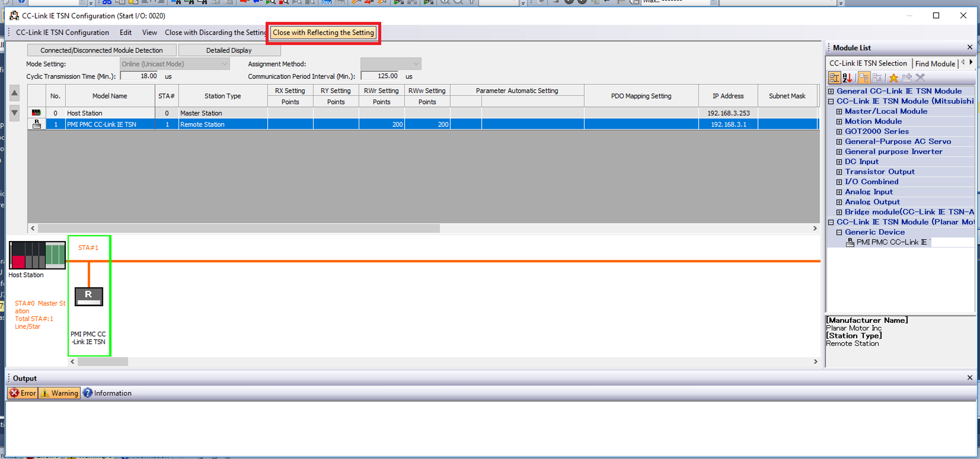Image resolution: width=980 pixels, height=459 pixels.
Task: Click Host Station cell in row 0
Action: coord(110,113)
